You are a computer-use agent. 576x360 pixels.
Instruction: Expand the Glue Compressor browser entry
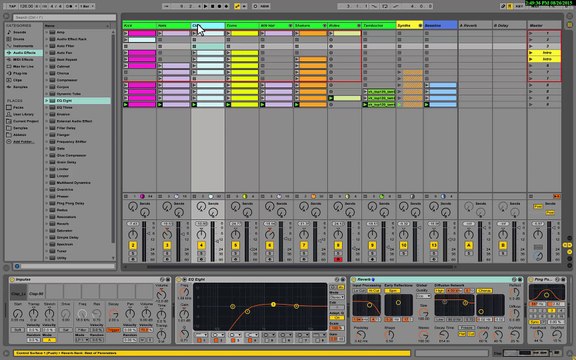(x=47, y=155)
